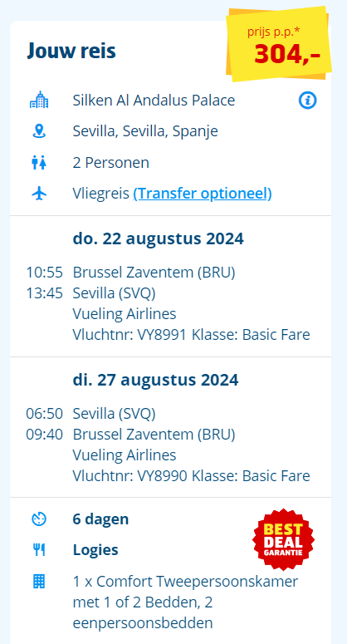The image size is (347, 644).
Task: Click the flight number VY8991 line
Action: [x=191, y=335]
